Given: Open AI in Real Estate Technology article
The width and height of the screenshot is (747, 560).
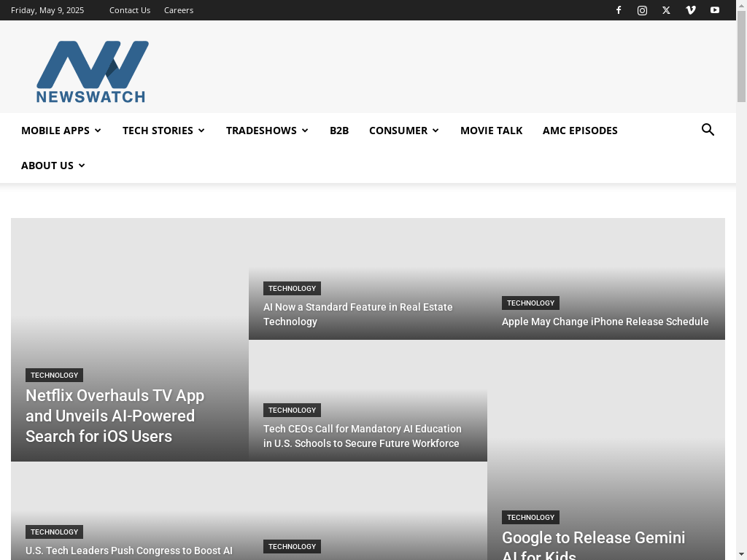Looking at the screenshot, I should click(x=357, y=314).
